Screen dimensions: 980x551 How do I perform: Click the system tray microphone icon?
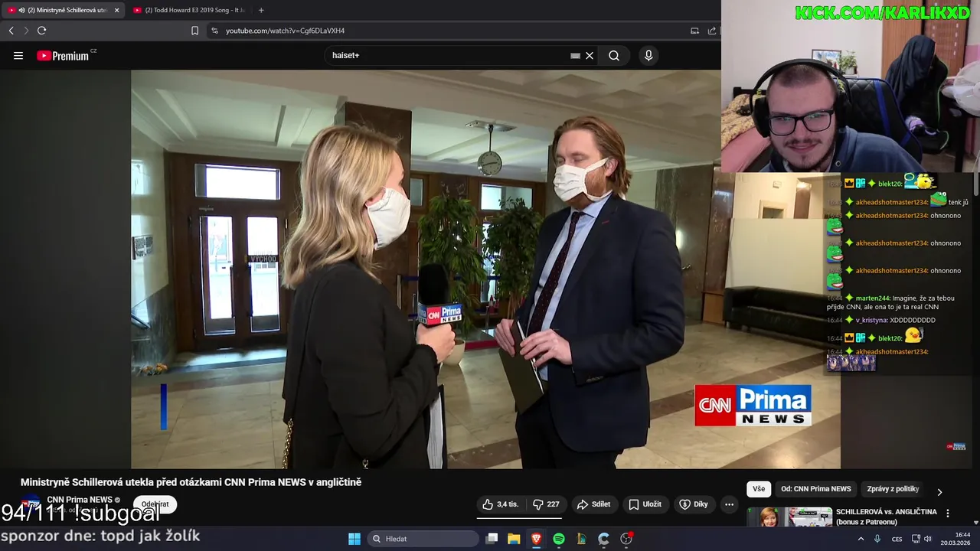877,539
